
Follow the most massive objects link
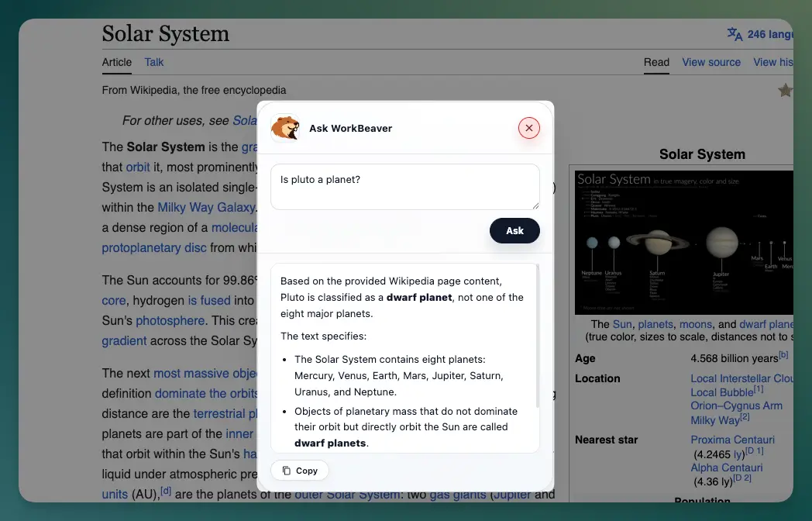205,373
